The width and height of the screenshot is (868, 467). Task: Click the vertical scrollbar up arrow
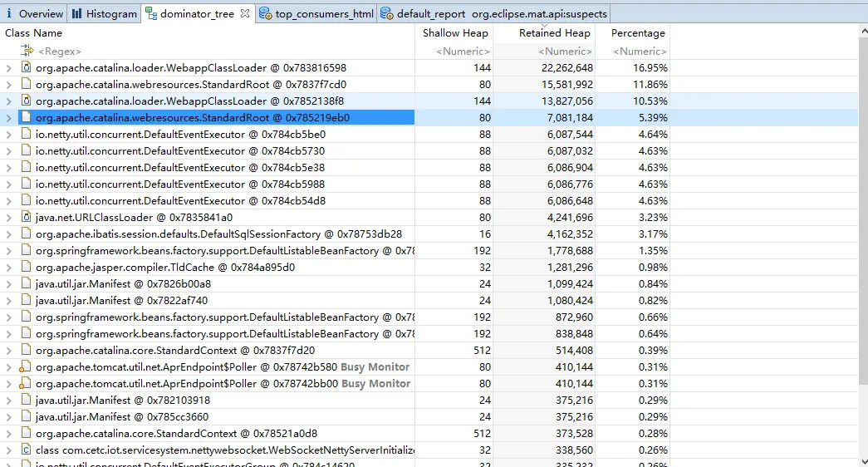(x=863, y=29)
